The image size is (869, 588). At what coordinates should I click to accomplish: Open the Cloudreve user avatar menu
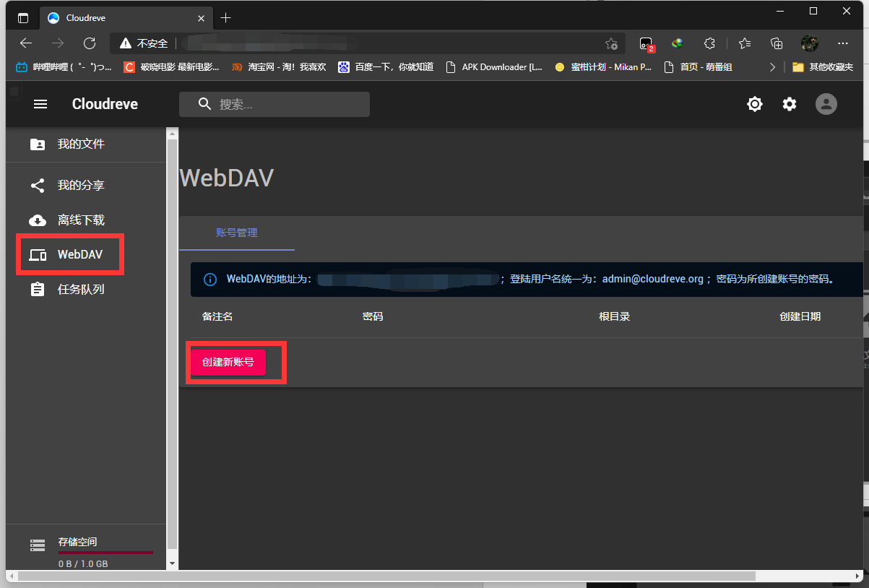click(826, 104)
